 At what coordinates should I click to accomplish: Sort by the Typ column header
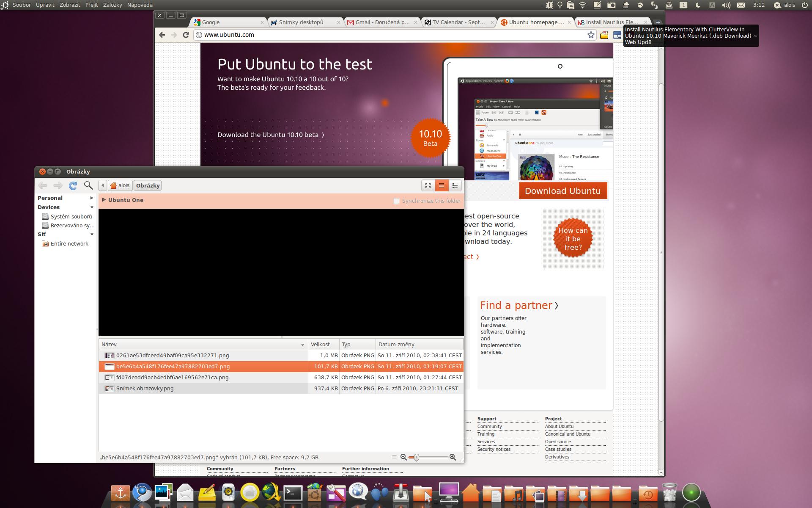click(x=357, y=345)
